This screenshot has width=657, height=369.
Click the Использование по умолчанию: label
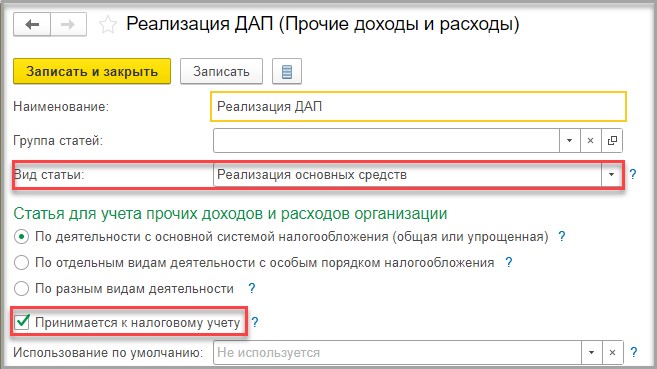click(x=108, y=353)
